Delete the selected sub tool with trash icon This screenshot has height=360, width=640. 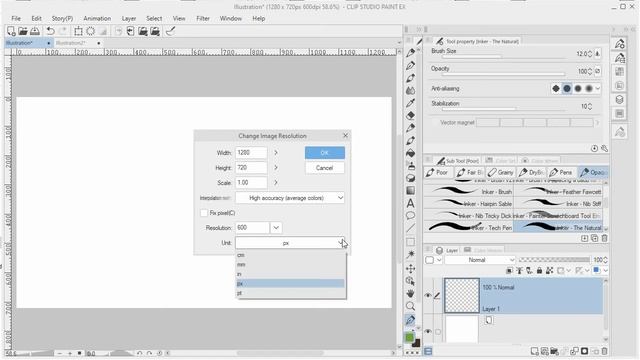pos(604,238)
